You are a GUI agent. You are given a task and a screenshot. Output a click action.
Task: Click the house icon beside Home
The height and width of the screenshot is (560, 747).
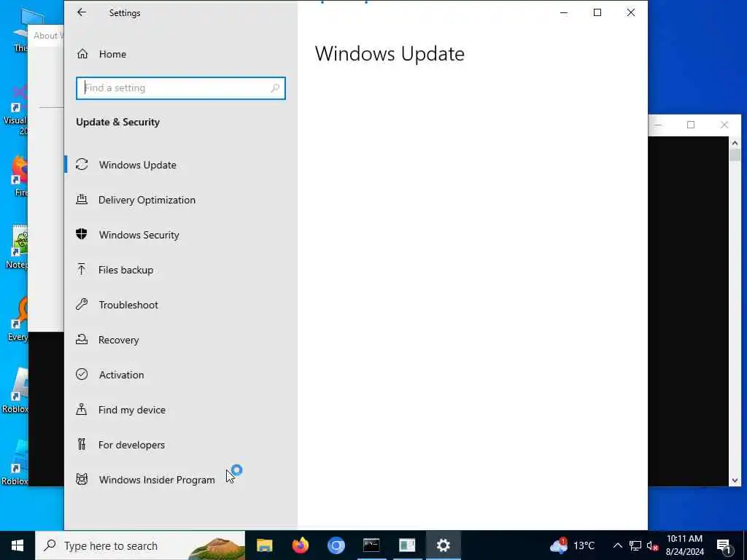click(82, 54)
